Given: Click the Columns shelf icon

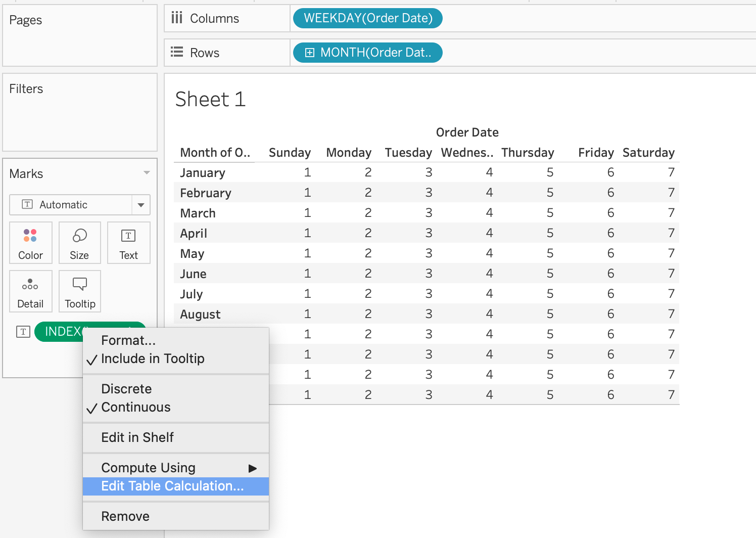Looking at the screenshot, I should [176, 18].
